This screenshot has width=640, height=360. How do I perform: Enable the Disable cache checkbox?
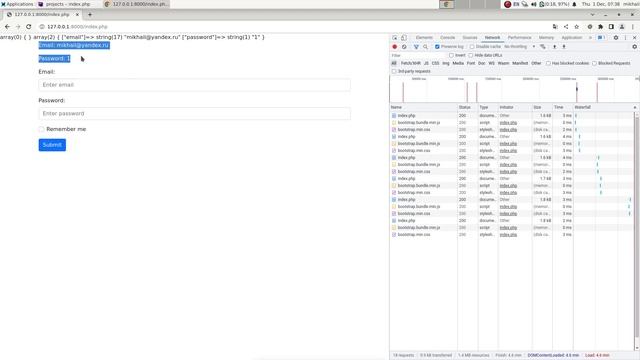pyautogui.click(x=472, y=47)
